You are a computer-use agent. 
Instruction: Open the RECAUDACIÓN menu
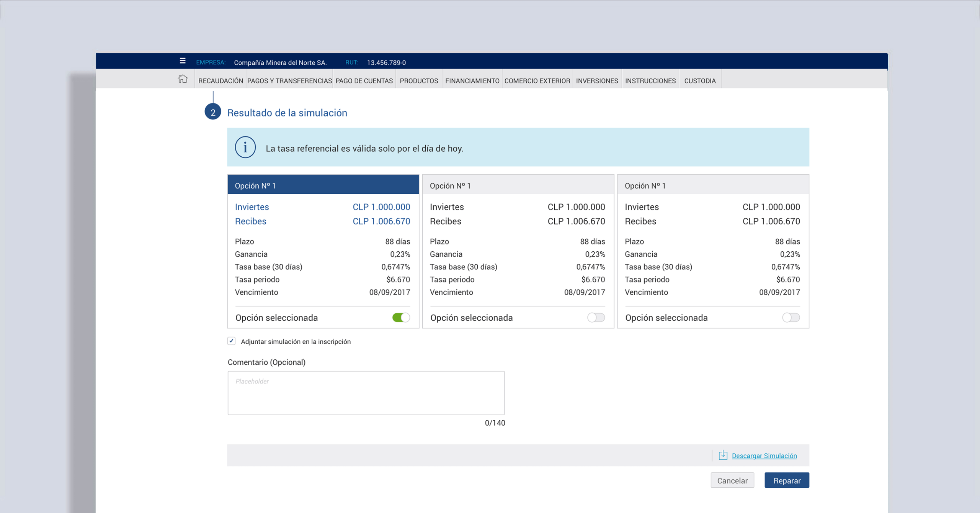pos(220,81)
